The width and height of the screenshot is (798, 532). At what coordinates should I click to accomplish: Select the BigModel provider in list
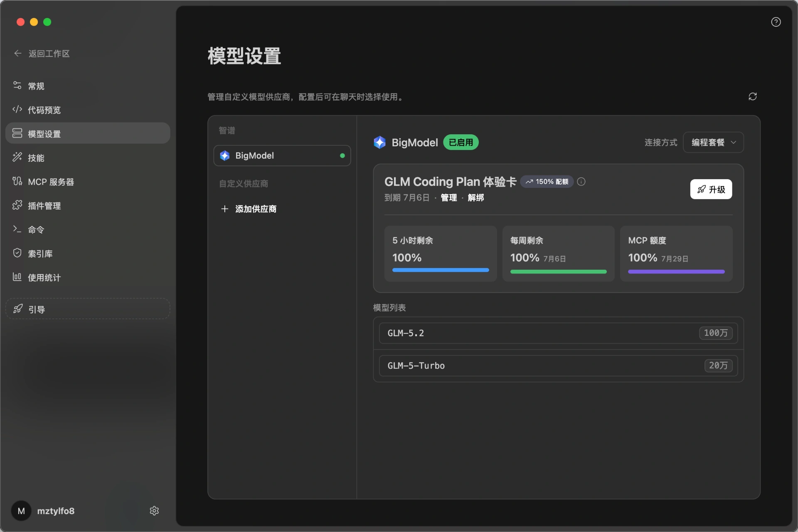(282, 156)
